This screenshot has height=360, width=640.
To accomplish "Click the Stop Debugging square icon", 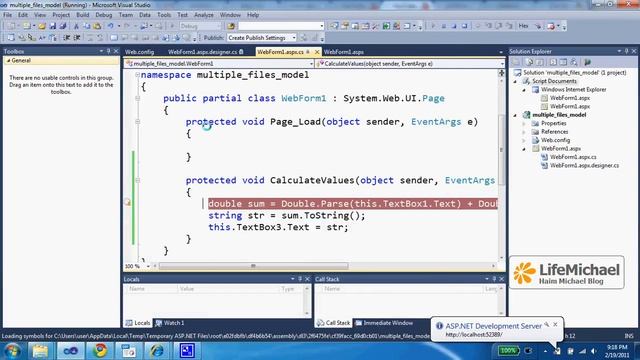I will coord(454,26).
